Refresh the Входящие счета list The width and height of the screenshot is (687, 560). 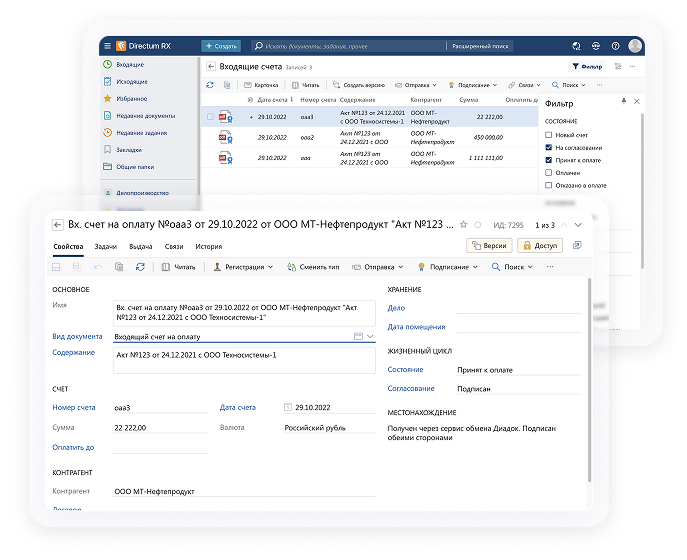tap(210, 85)
